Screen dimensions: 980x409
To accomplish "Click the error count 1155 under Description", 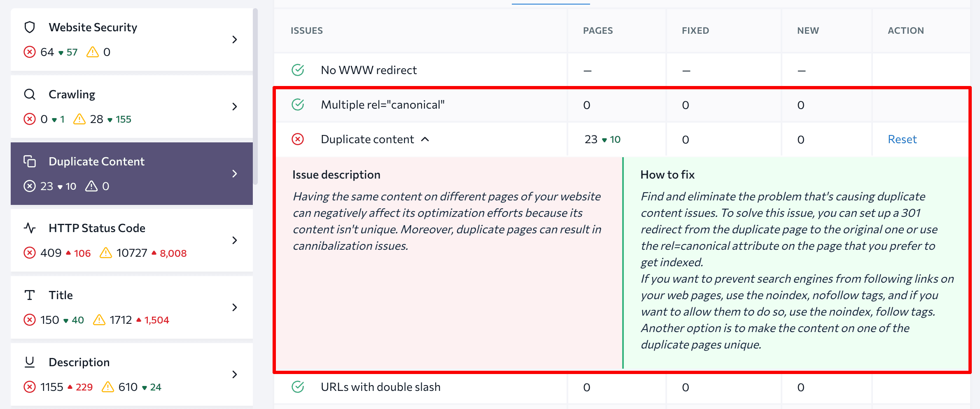I will (51, 387).
